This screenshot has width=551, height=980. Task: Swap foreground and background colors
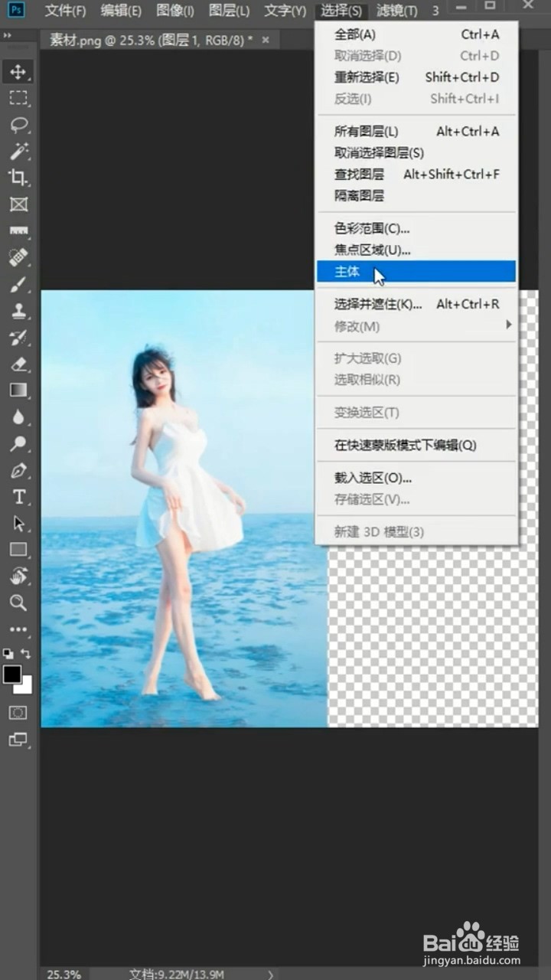(26, 653)
